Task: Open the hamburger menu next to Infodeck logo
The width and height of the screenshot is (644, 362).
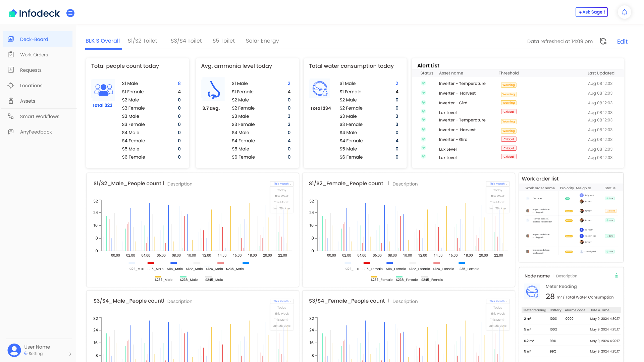Action: pos(70,13)
